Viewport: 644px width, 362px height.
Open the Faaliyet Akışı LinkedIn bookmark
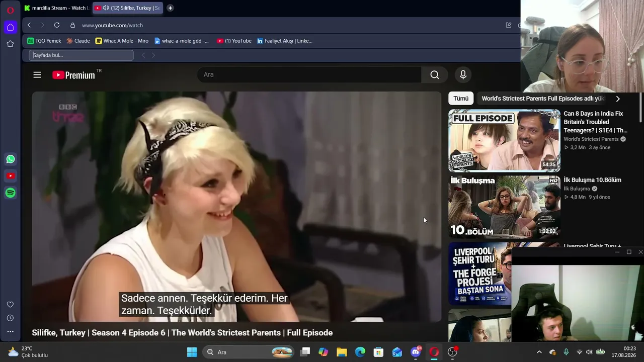tap(285, 41)
